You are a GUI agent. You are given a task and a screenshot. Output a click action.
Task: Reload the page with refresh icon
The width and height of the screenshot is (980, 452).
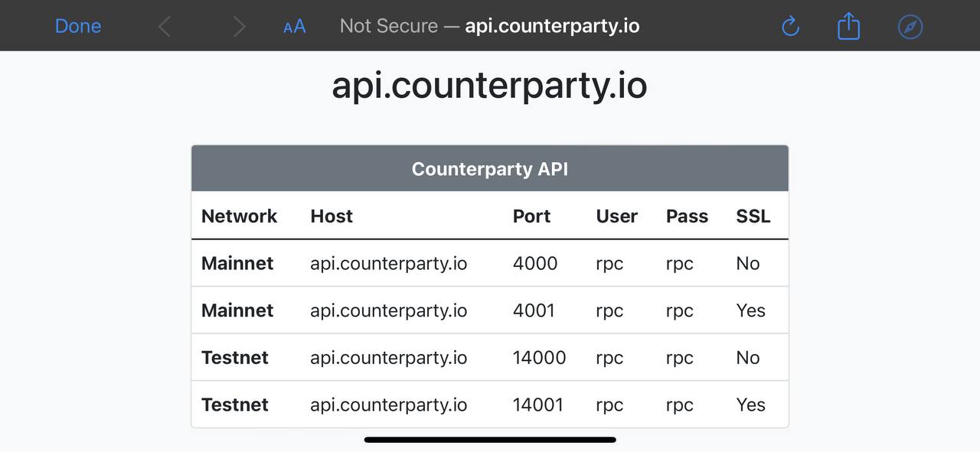790,27
